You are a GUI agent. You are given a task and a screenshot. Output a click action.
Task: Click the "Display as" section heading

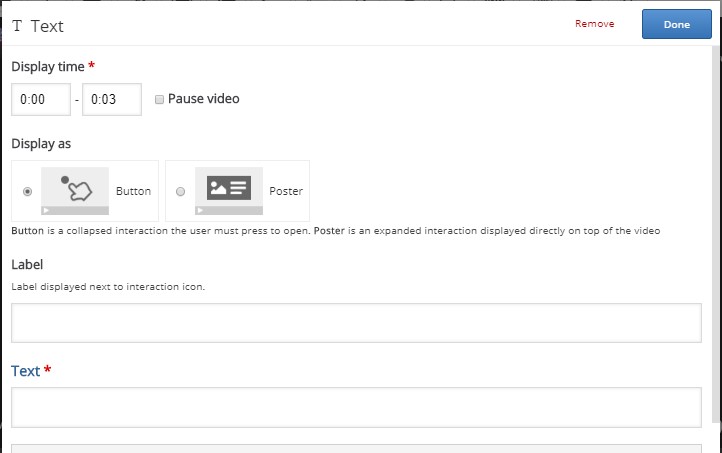pos(41,144)
